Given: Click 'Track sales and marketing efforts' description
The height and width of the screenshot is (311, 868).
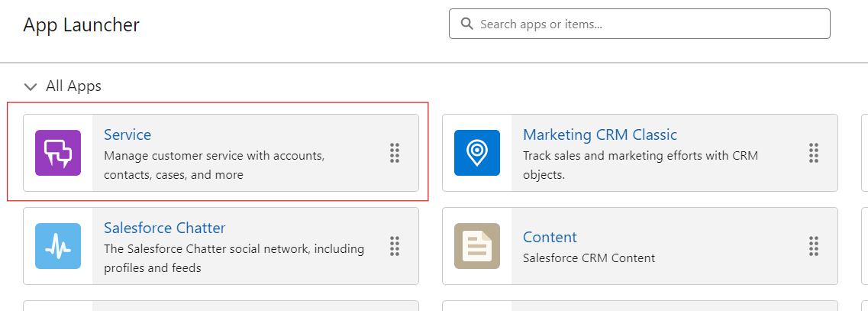Looking at the screenshot, I should 641,165.
